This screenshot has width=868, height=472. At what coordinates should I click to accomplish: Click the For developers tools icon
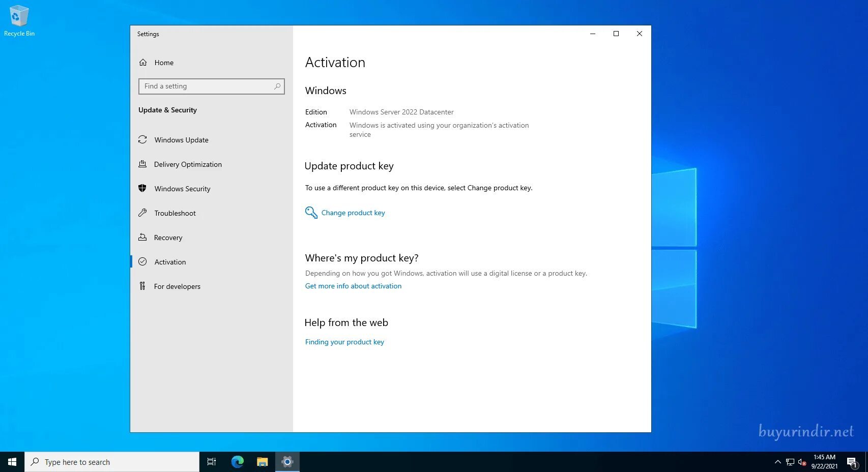tap(142, 286)
